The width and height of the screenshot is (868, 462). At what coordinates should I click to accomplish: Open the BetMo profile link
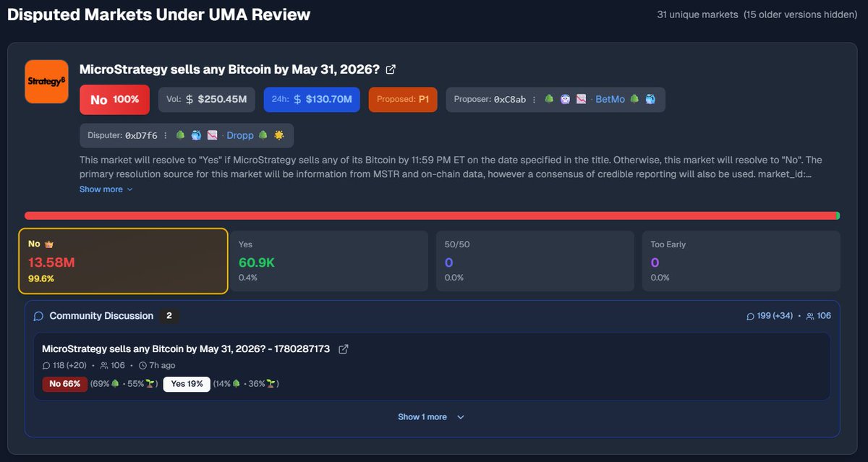610,99
